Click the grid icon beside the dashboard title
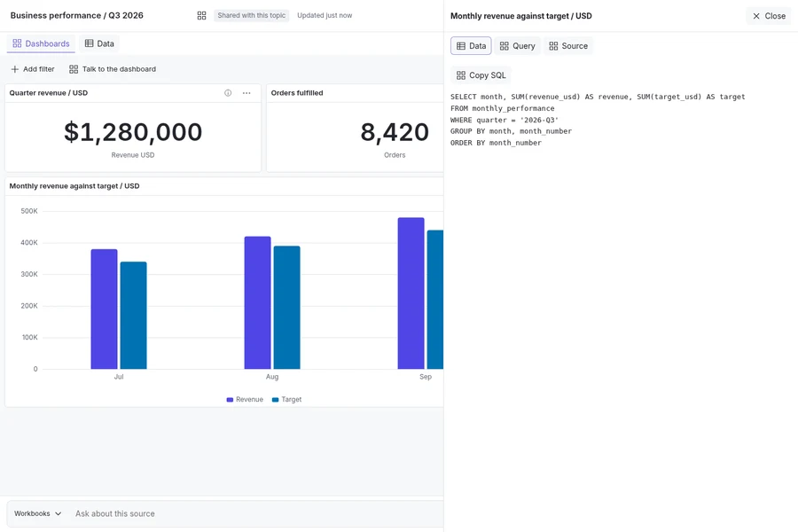798x532 pixels. tap(201, 16)
